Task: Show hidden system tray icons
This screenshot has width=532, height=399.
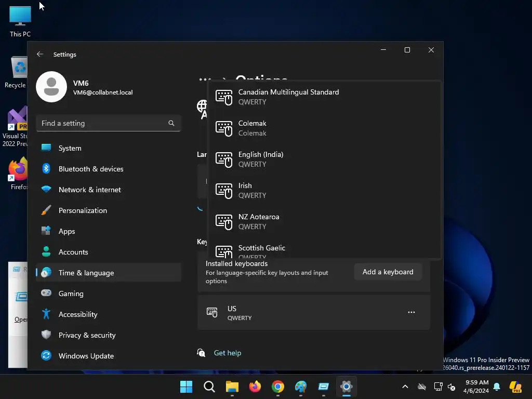Action: (405, 387)
